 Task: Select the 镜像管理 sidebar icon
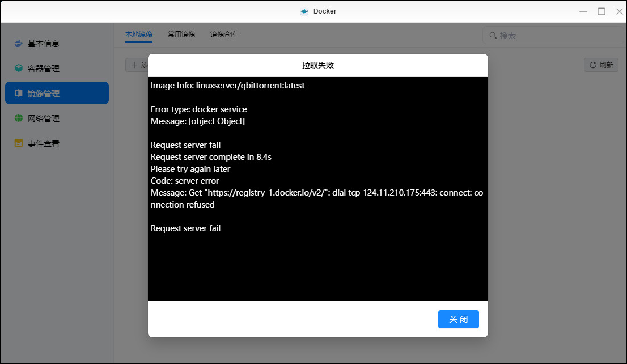(19, 94)
